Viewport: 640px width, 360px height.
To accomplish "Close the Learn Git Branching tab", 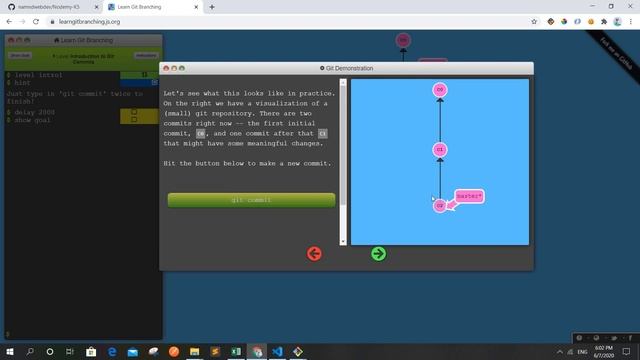I will pyautogui.click(x=196, y=7).
